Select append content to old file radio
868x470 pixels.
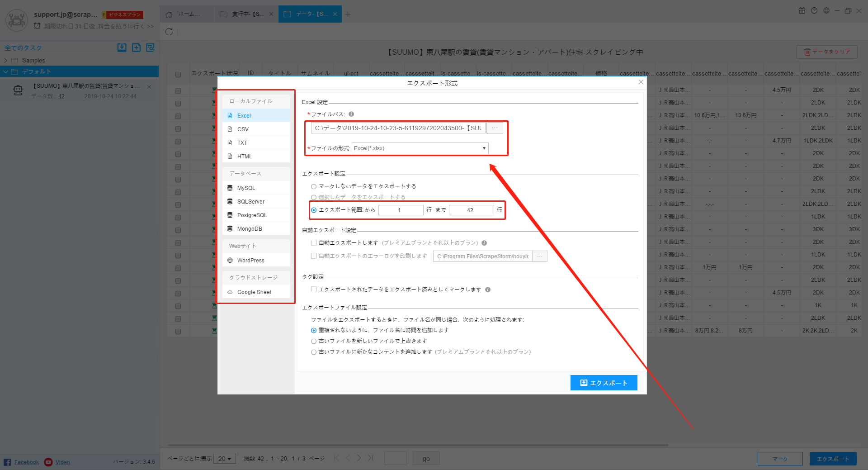coord(314,352)
